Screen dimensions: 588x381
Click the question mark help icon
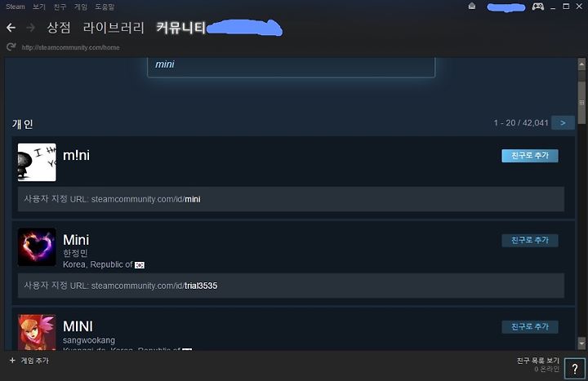coord(574,369)
